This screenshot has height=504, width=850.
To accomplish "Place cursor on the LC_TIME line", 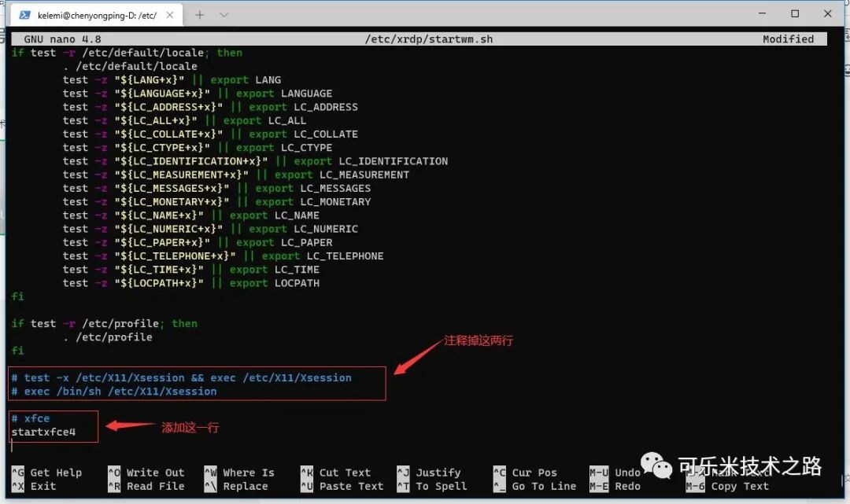I will coord(190,269).
